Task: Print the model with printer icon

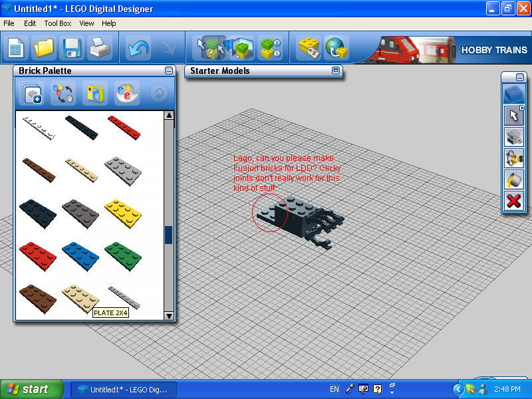Action: pos(99,48)
